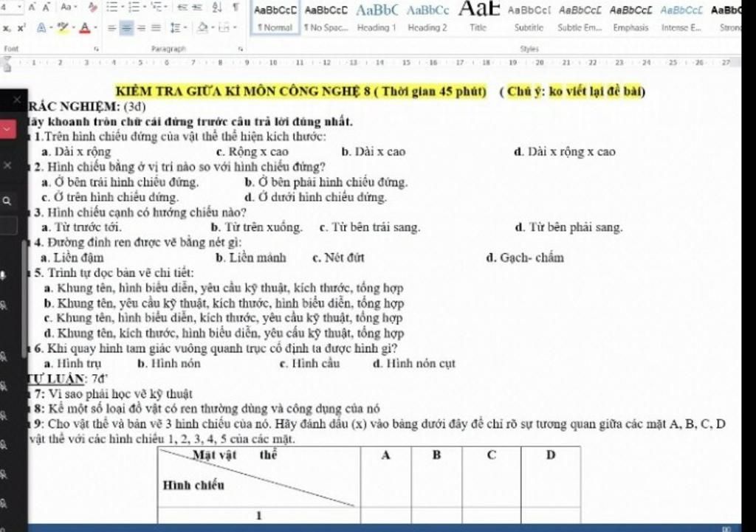Click the Sort A-Z icon
This screenshot has width=756, height=532.
[216, 7]
